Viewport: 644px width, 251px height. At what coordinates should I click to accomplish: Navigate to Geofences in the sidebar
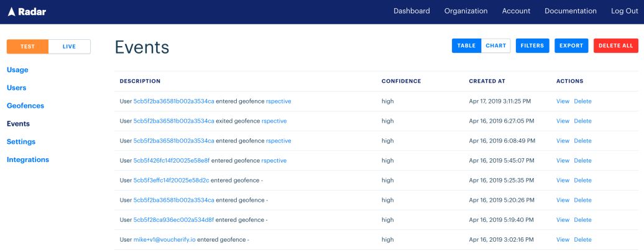(x=25, y=106)
